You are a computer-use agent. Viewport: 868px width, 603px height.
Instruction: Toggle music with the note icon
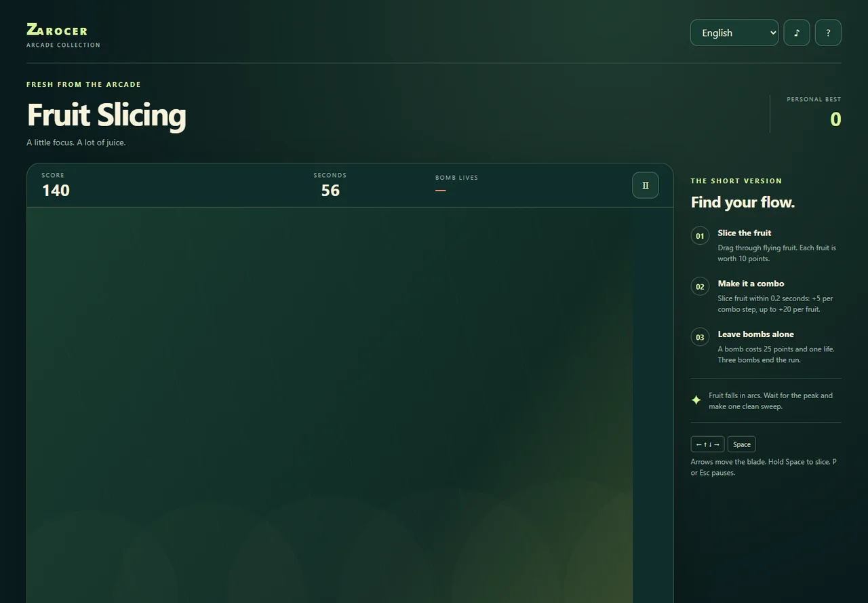(x=797, y=33)
